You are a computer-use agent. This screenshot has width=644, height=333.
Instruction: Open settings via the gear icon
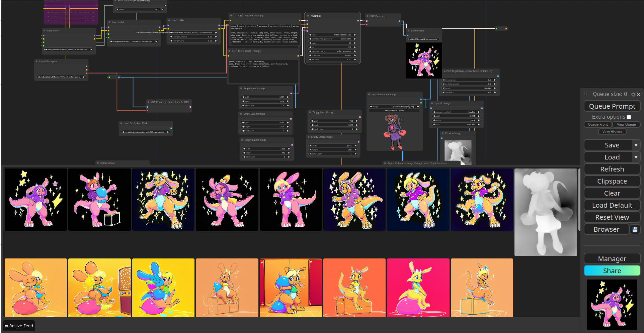point(633,95)
